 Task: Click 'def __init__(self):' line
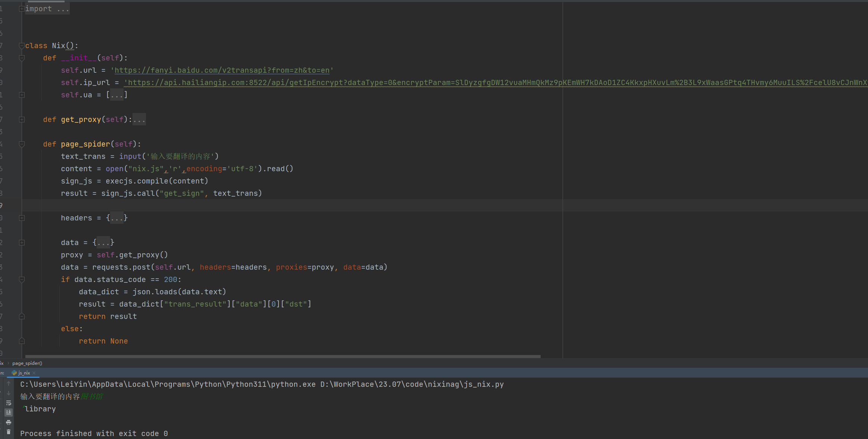(85, 58)
